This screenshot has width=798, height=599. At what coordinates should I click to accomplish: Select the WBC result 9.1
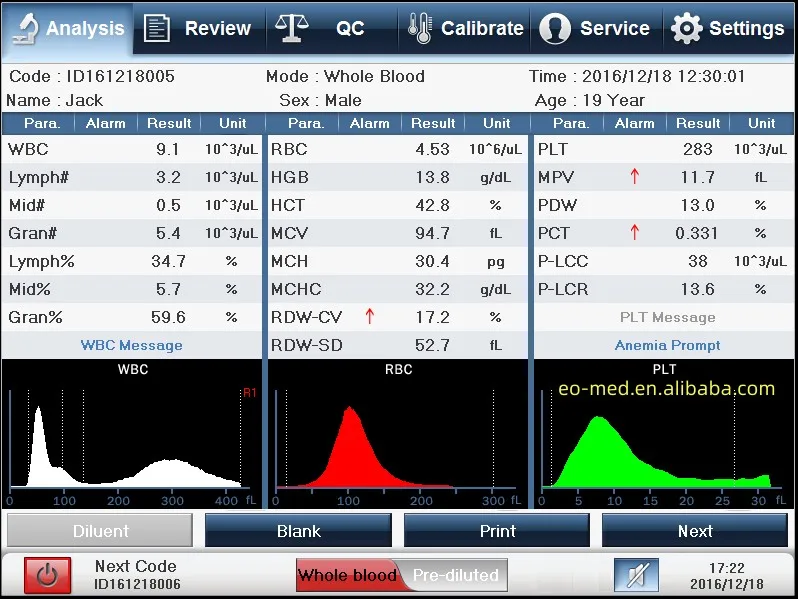click(168, 149)
